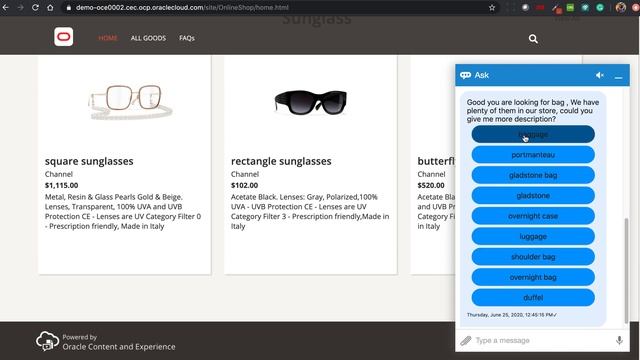The height and width of the screenshot is (360, 640).
Task: Open the square sunglasses product image
Action: pyautogui.click(x=130, y=102)
